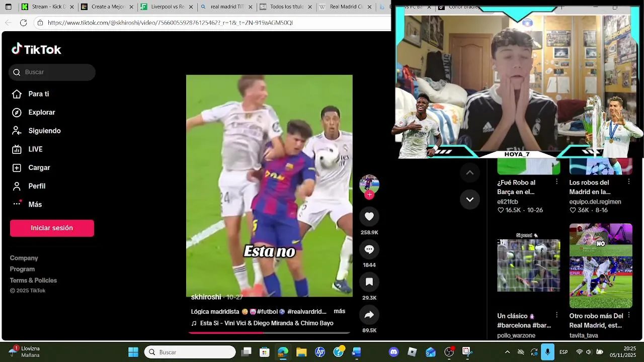Screen dimensions: 644x362
Task: Open File Explorer from taskbar
Action: point(301,352)
